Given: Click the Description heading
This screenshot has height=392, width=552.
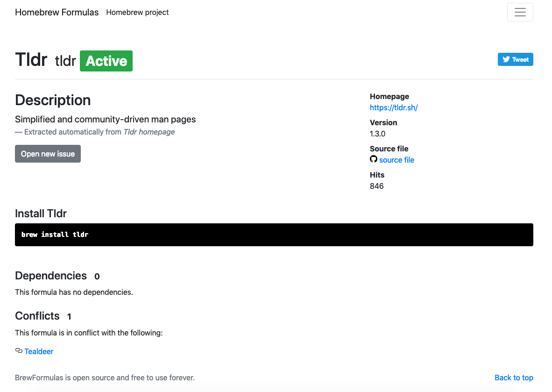Looking at the screenshot, I should (x=53, y=100).
